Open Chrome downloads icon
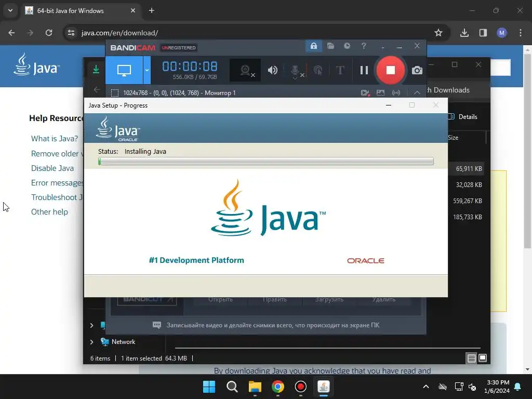This screenshot has height=399, width=532. [x=464, y=33]
